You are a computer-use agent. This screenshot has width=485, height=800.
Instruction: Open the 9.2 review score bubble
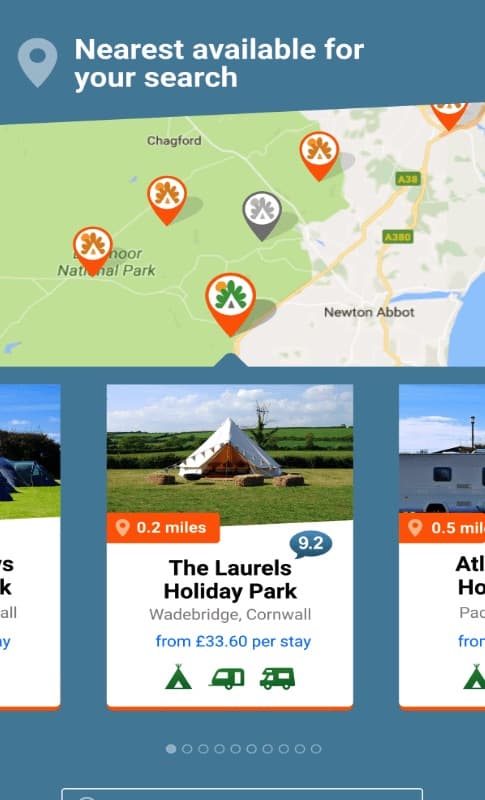[311, 545]
